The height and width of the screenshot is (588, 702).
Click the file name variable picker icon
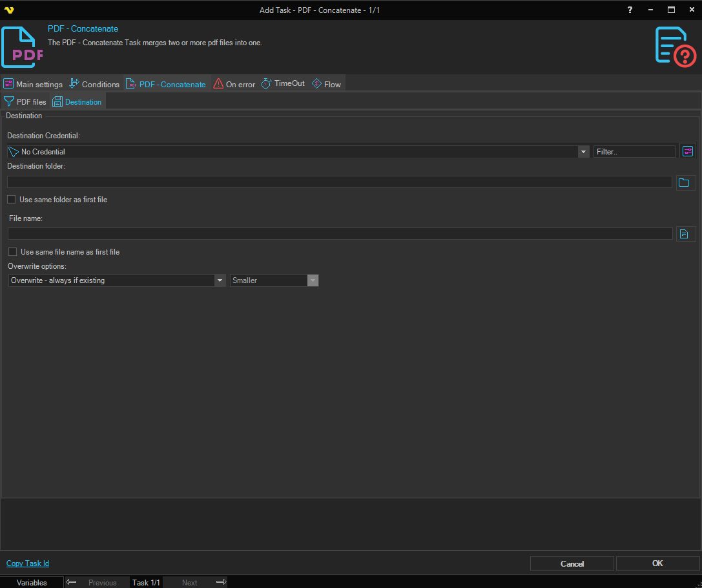(x=685, y=234)
